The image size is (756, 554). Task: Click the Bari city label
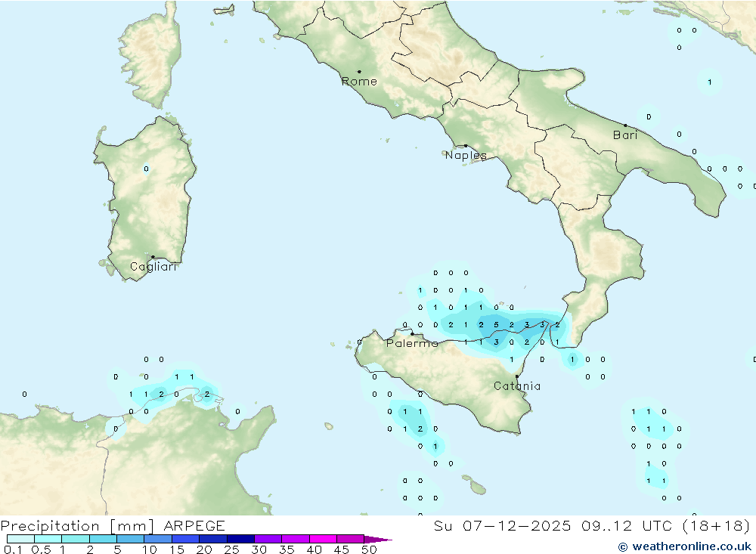(x=625, y=135)
